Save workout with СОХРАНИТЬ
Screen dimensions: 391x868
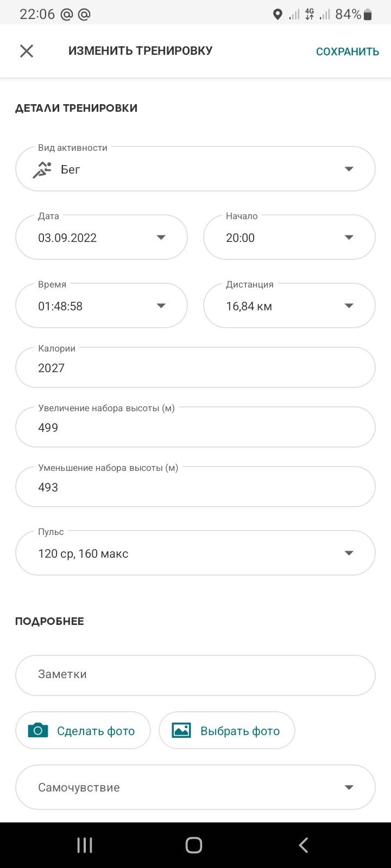point(348,52)
